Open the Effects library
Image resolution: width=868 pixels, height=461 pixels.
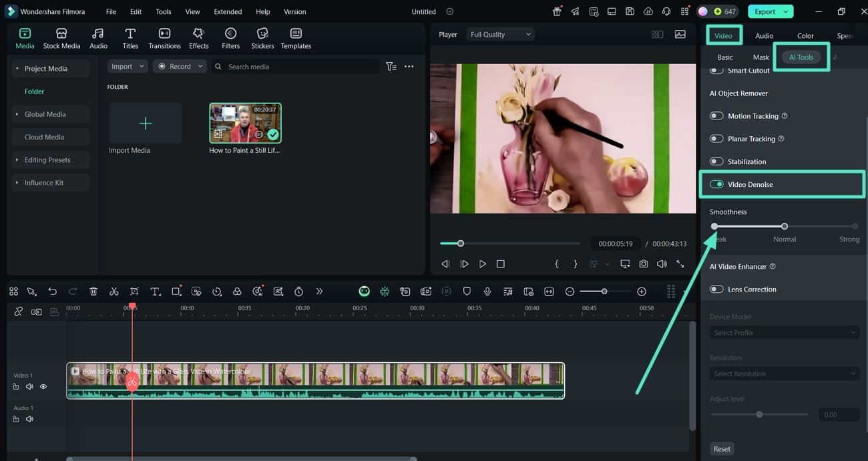tap(198, 39)
